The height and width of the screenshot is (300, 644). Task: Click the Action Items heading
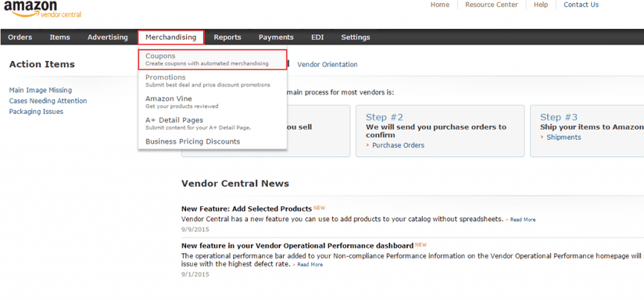(42, 65)
